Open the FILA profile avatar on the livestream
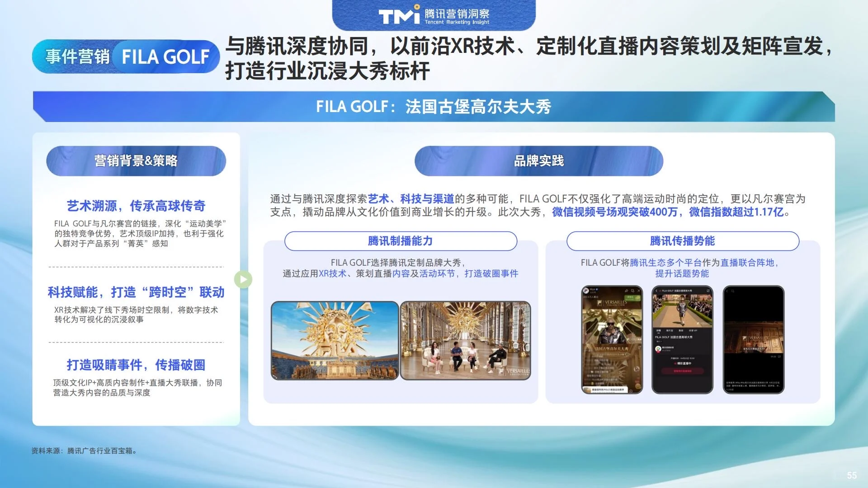Screen dimensions: 868x488 (x=586, y=291)
